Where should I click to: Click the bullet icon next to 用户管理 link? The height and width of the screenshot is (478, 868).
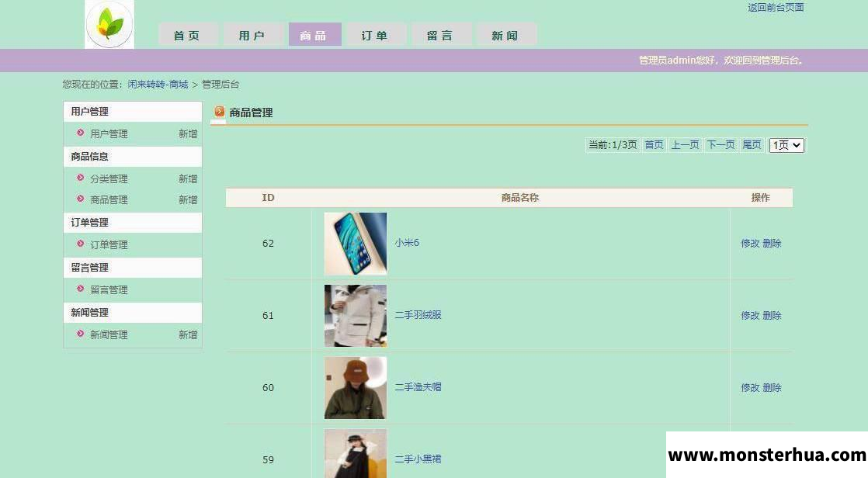80,133
